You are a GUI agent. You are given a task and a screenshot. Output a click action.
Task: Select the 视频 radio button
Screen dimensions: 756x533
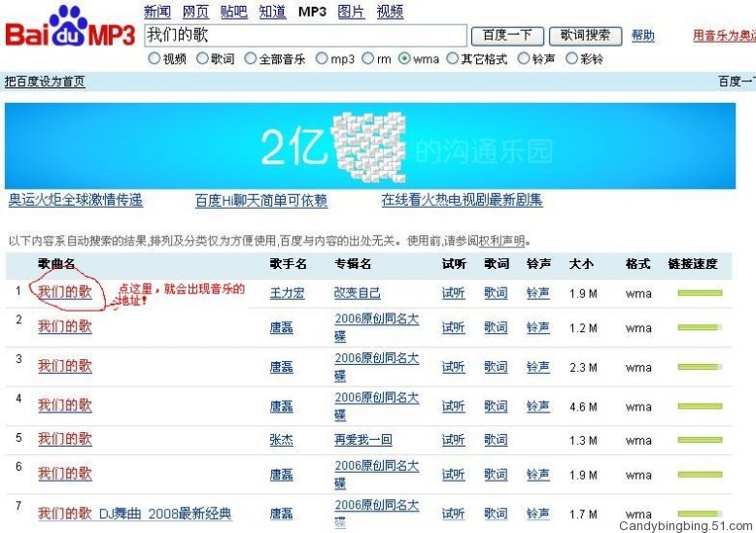point(154,58)
